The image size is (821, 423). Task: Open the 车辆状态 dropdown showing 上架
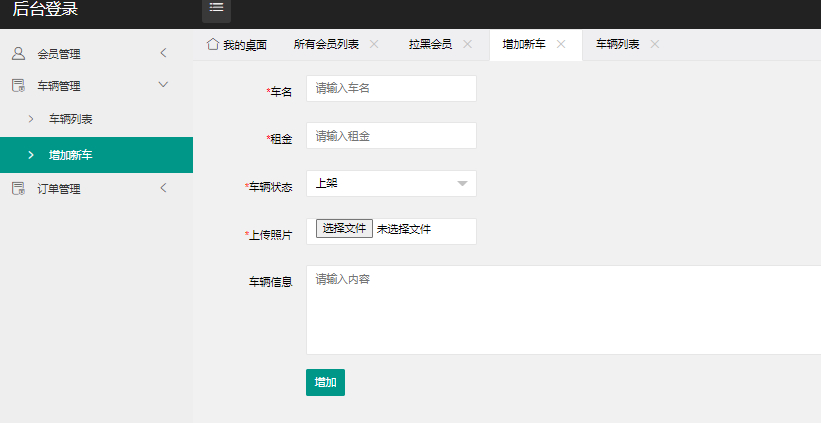pyautogui.click(x=391, y=183)
